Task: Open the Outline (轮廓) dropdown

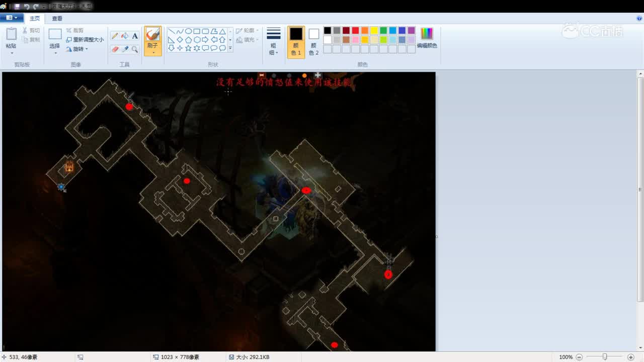Action: [x=247, y=31]
